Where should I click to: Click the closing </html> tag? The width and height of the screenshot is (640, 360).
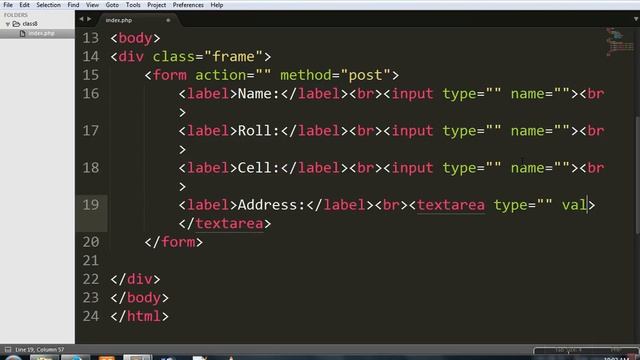pyautogui.click(x=139, y=316)
